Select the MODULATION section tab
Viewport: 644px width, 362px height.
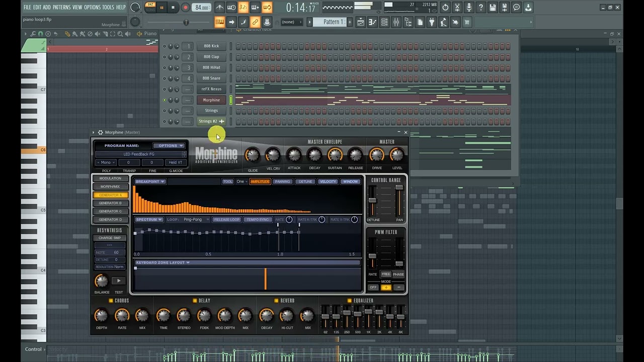click(110, 178)
